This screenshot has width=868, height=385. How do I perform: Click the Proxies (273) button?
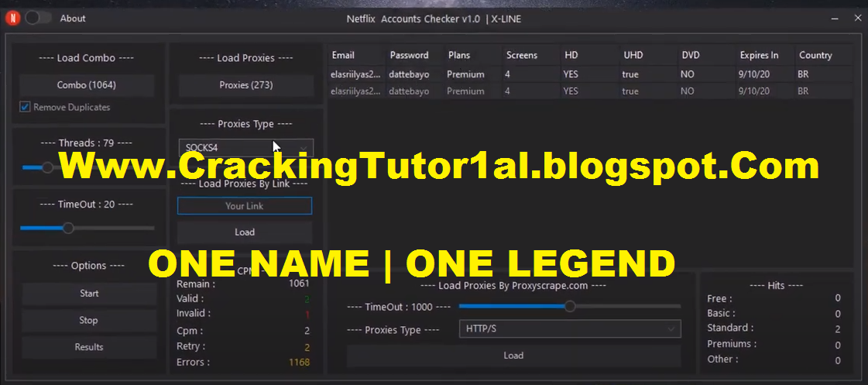click(245, 85)
